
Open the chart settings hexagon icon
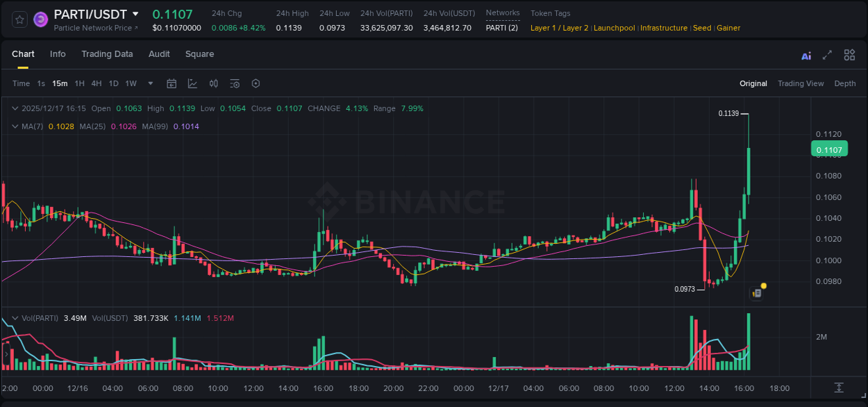pos(256,83)
